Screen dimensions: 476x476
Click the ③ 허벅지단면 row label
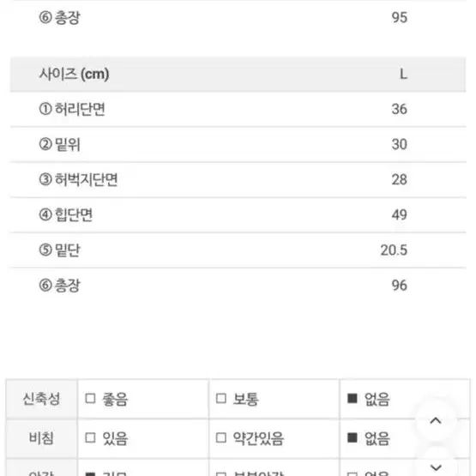click(78, 179)
